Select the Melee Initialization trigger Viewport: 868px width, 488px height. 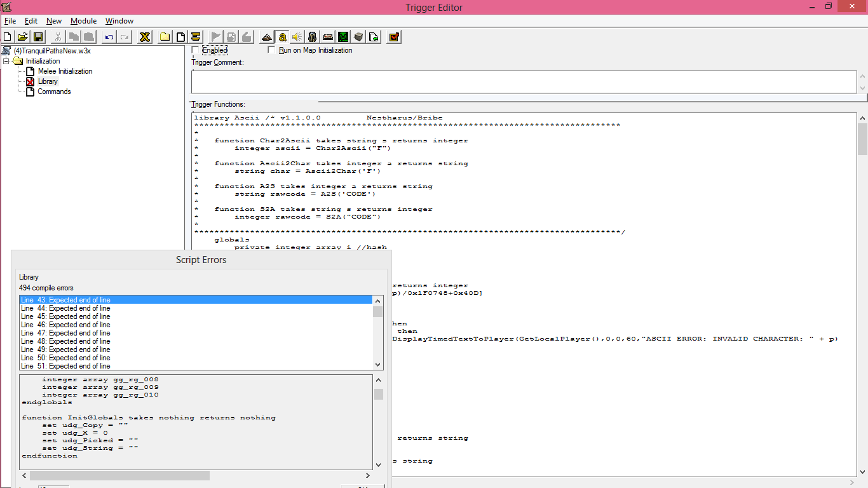click(65, 71)
